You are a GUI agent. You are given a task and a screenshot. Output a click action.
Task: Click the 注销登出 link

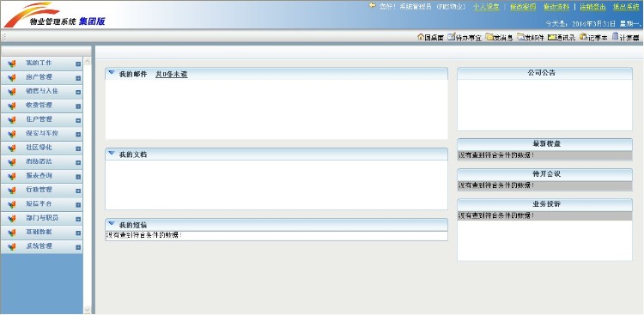[592, 7]
